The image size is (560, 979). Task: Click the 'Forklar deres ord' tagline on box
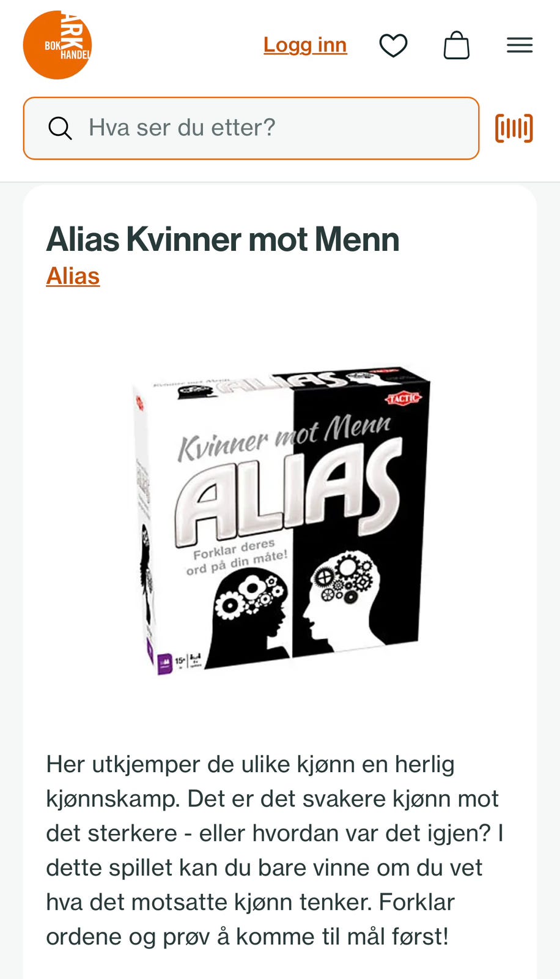point(235,557)
